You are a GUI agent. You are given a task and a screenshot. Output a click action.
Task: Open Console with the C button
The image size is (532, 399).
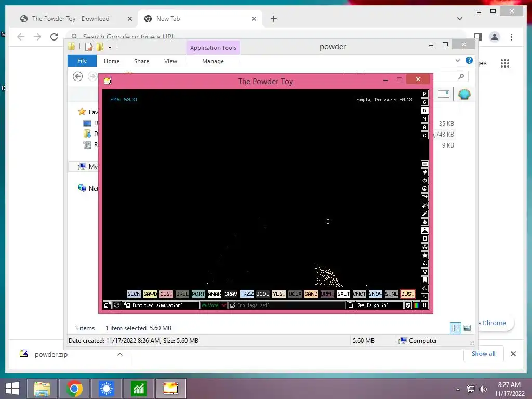click(424, 136)
